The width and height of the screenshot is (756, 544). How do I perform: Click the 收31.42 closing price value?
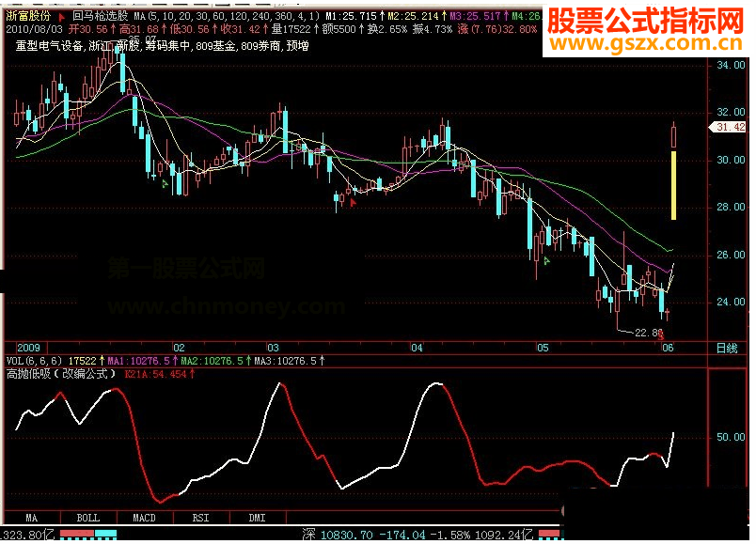[244, 29]
